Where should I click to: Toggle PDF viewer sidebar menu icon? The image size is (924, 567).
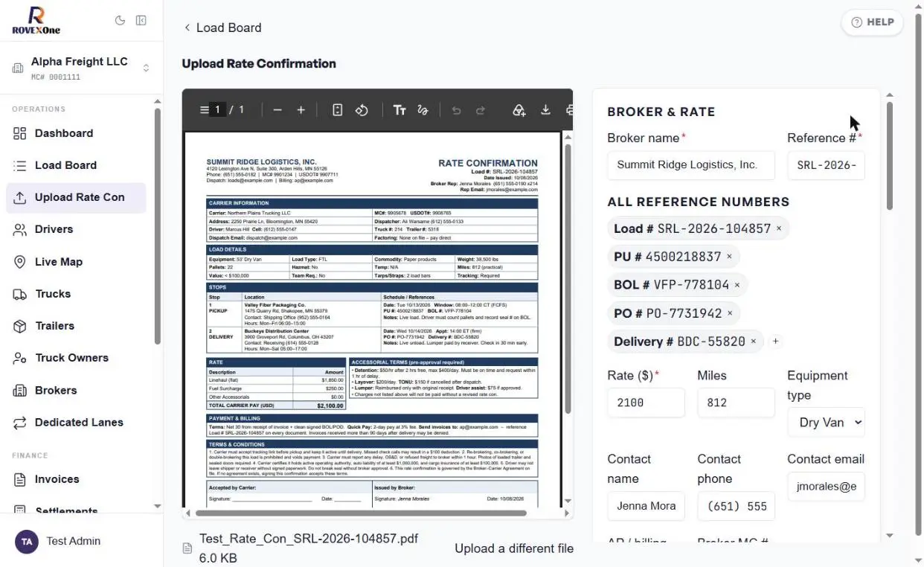pyautogui.click(x=204, y=110)
